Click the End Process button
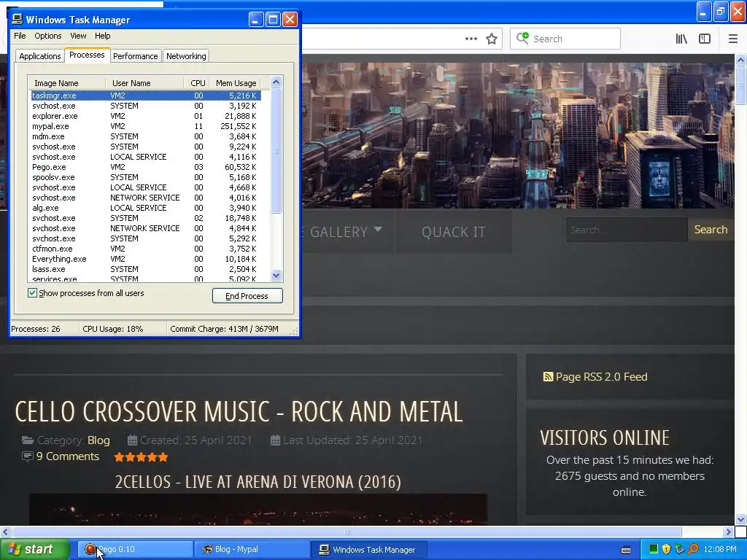The width and height of the screenshot is (747, 560). 247,296
